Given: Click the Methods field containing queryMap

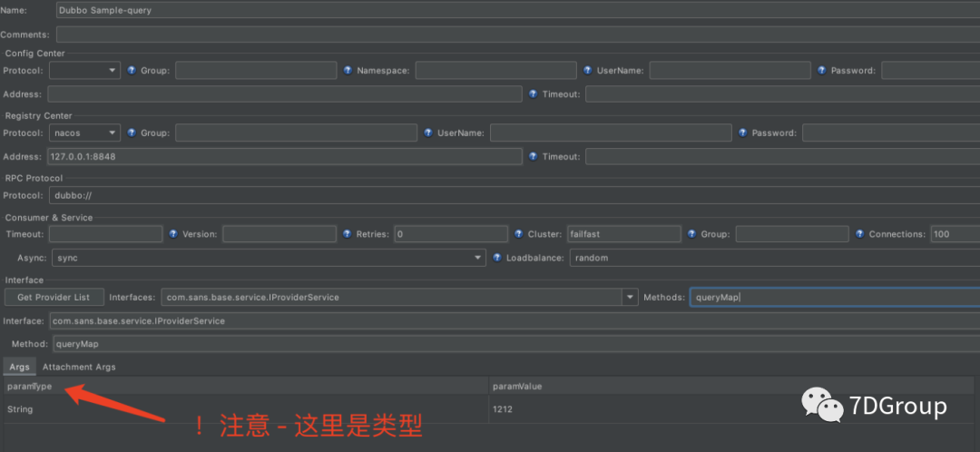Looking at the screenshot, I should [x=835, y=297].
